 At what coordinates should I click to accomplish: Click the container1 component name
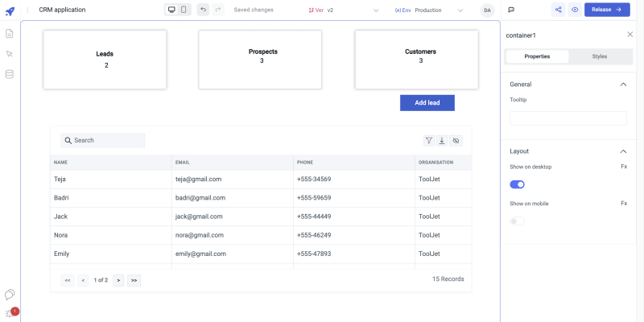click(521, 35)
